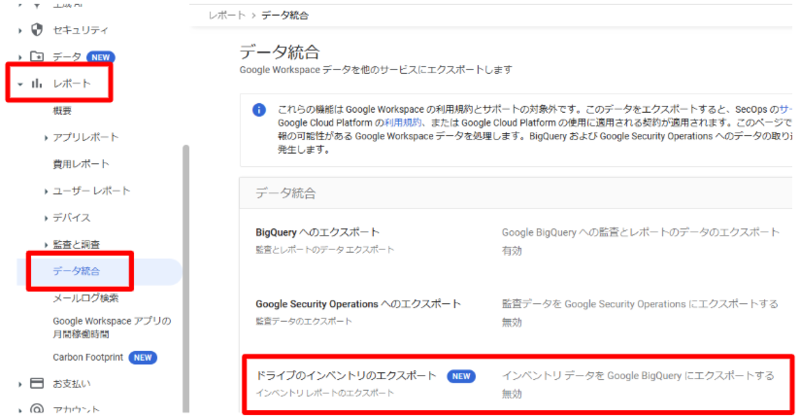Open 監査と調査 in the sidebar
The image size is (800, 416).
tap(77, 244)
